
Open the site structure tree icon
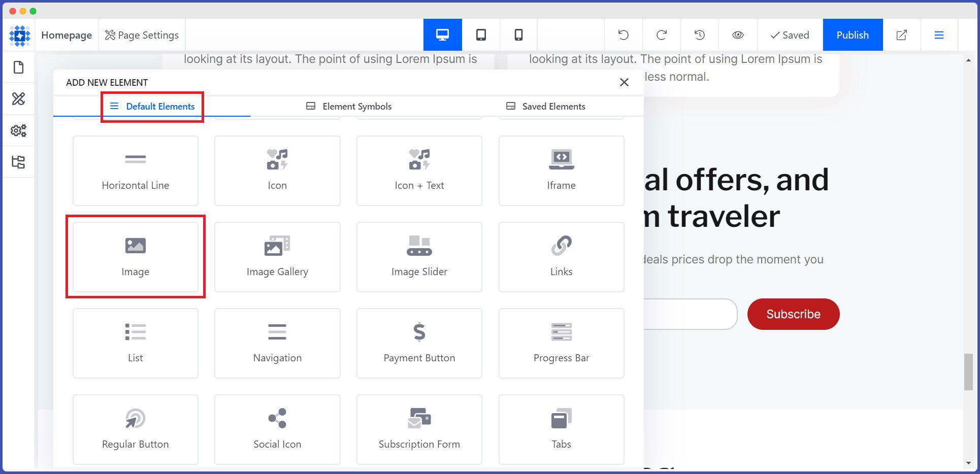pyautogui.click(x=19, y=162)
